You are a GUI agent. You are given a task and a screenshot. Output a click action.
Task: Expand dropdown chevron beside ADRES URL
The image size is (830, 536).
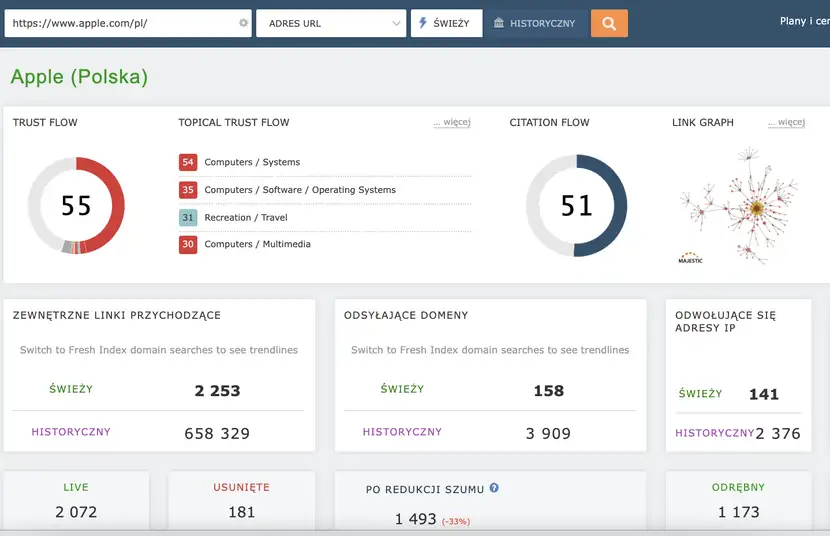point(396,23)
